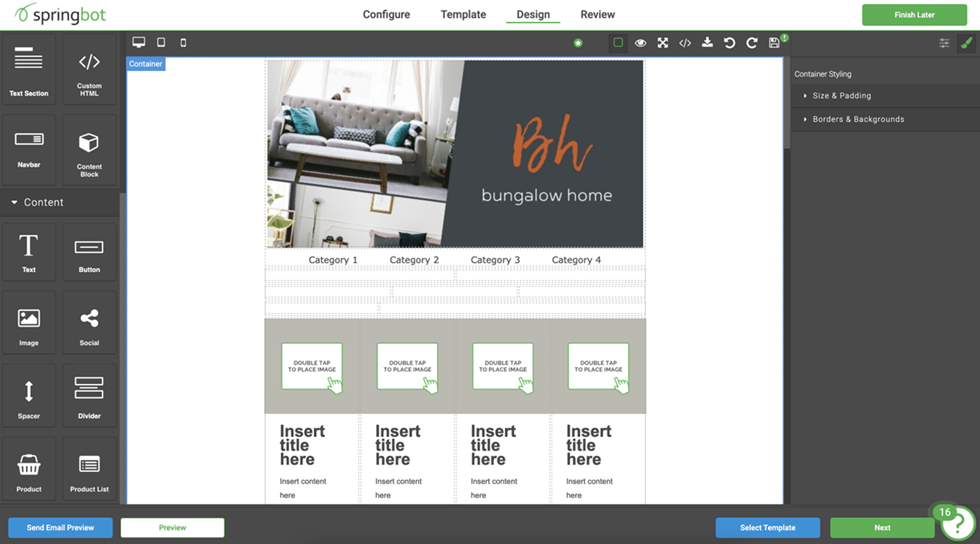Save template with floppy disk icon
The image size is (980, 544).
coord(774,43)
